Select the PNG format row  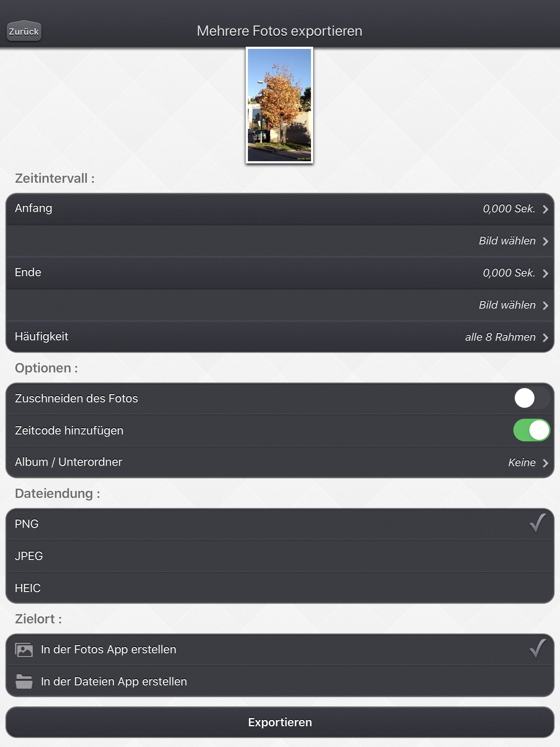coord(280,524)
